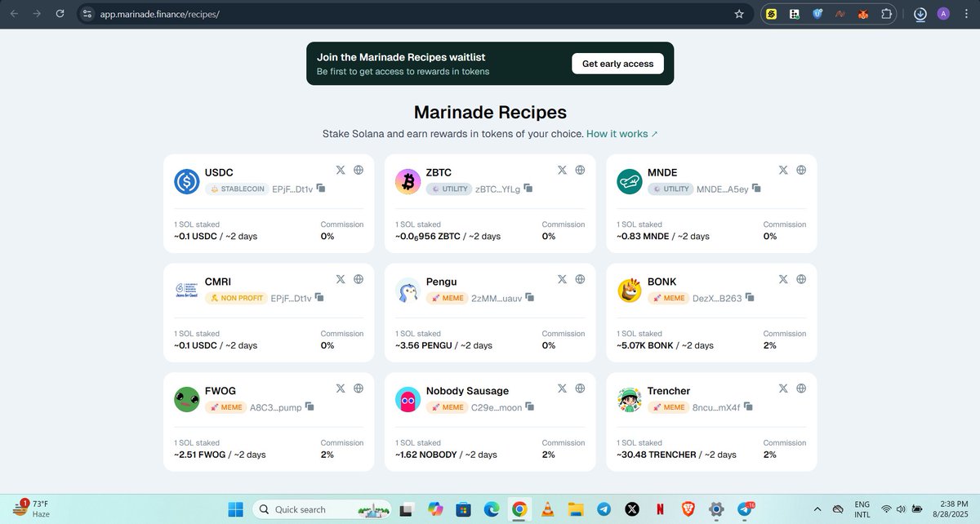This screenshot has height=524, width=980.
Task: View site information icon in address bar
Action: coord(88,14)
